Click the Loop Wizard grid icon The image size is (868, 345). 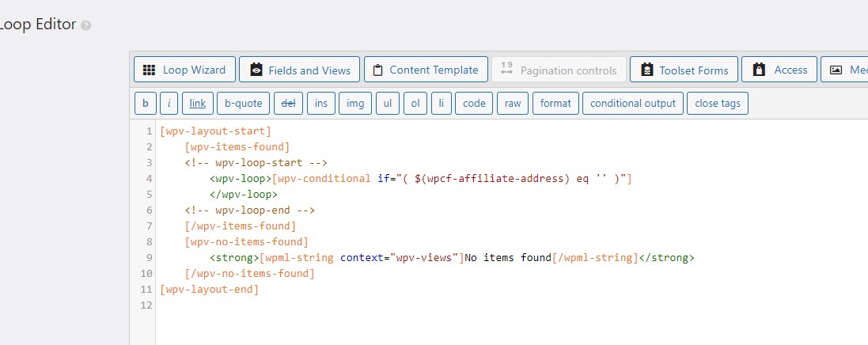tap(149, 70)
